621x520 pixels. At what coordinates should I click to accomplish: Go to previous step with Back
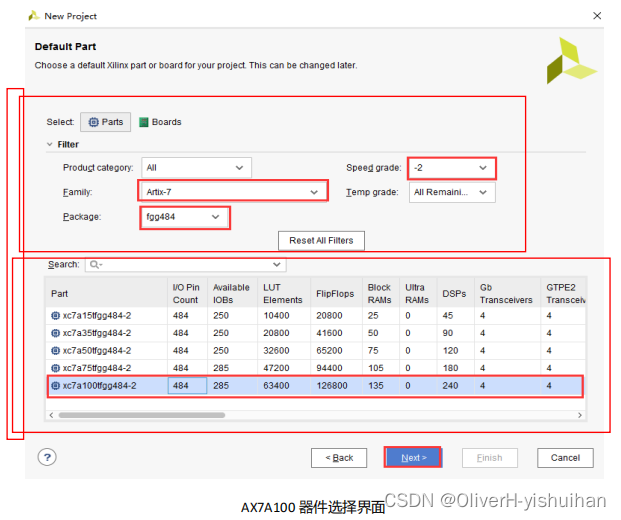[339, 458]
